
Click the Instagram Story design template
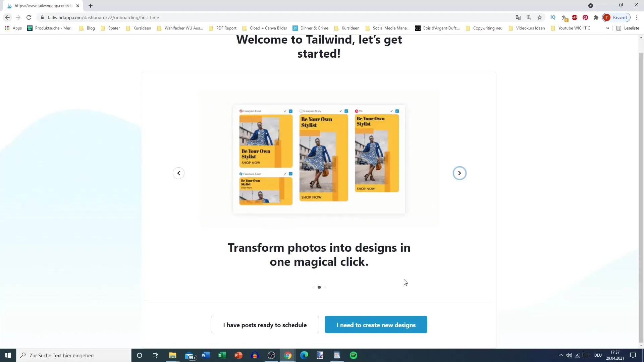pyautogui.click(x=323, y=157)
